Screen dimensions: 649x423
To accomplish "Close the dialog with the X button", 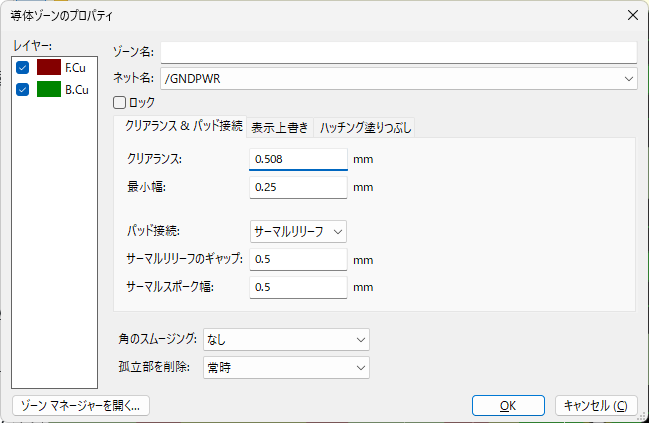I will 631,15.
